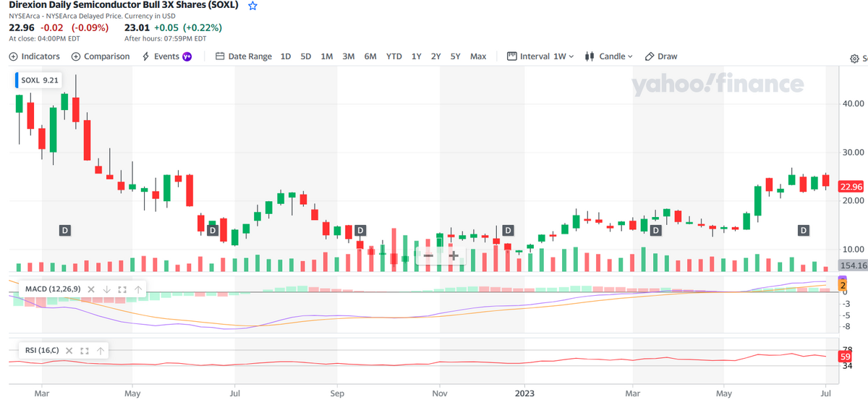Click the after hours price 23.01
Viewport: 868px width, 400px height.
136,28
